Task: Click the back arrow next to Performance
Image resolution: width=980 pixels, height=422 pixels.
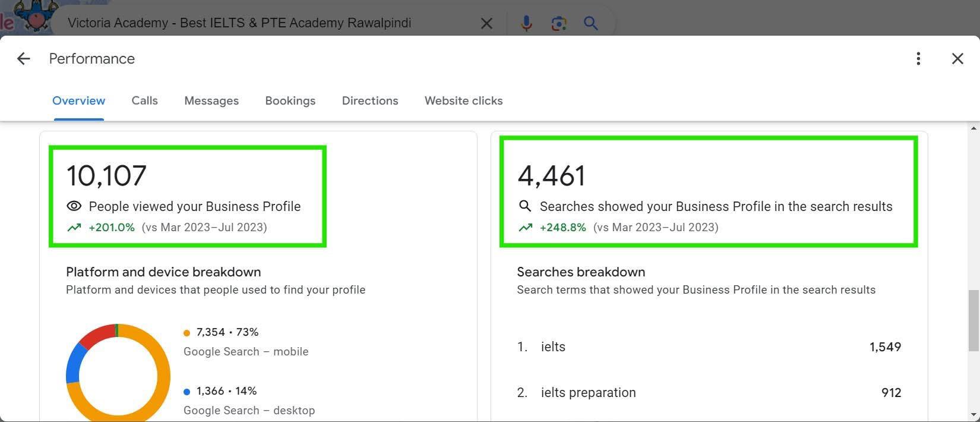Action: point(23,58)
